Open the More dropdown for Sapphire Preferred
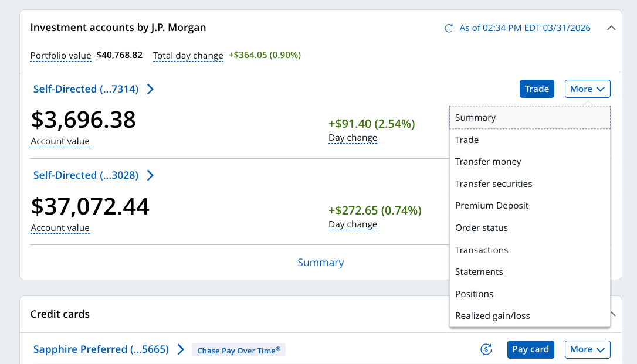Screen dimensions: 637x364 [x=588, y=349]
